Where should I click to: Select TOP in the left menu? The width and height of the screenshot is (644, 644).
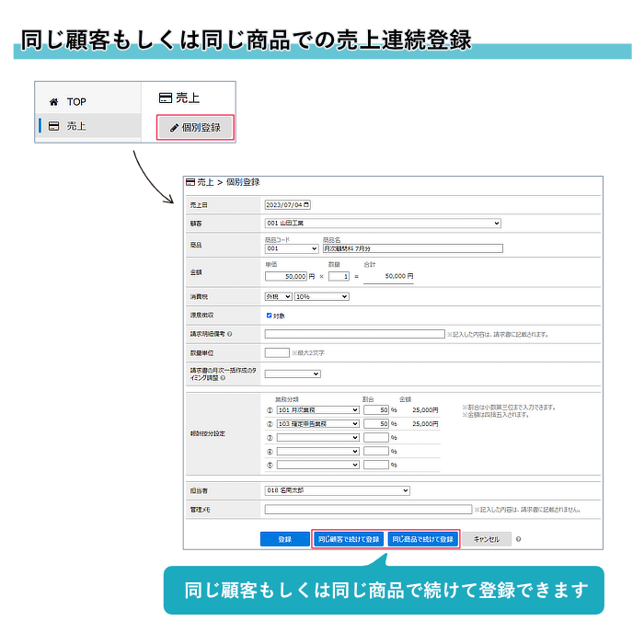[76, 102]
